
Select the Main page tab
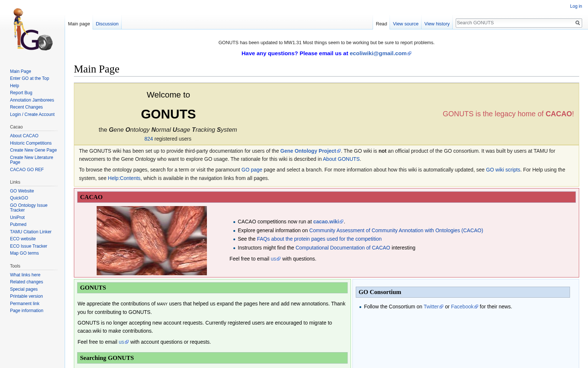(x=79, y=24)
